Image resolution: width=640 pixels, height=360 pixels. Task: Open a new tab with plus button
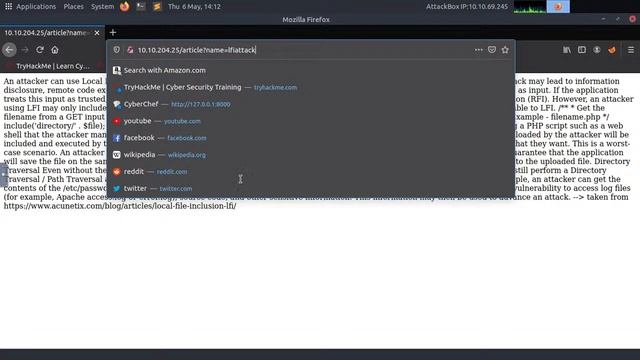[x=113, y=32]
